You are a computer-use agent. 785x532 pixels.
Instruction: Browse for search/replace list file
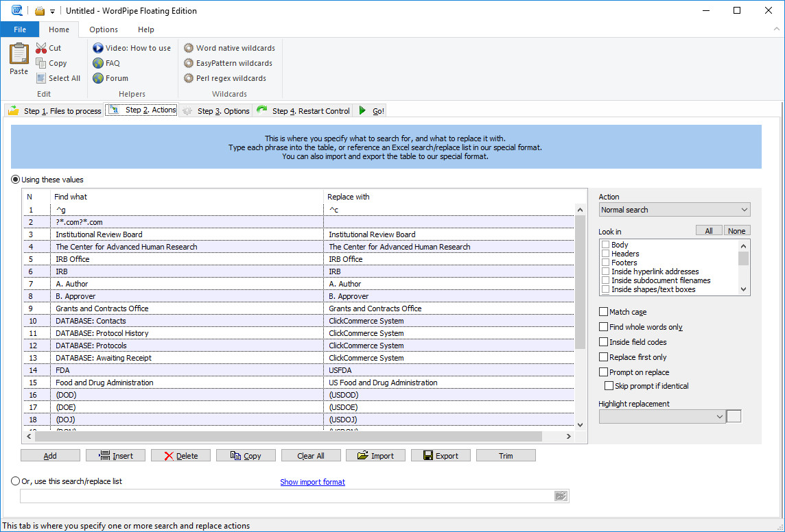[561, 496]
